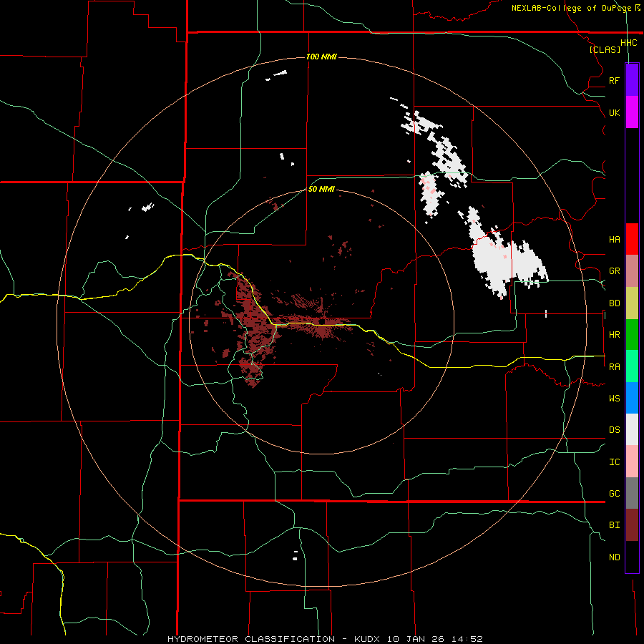
Task: Click the HHC product label
Action: 629,43
